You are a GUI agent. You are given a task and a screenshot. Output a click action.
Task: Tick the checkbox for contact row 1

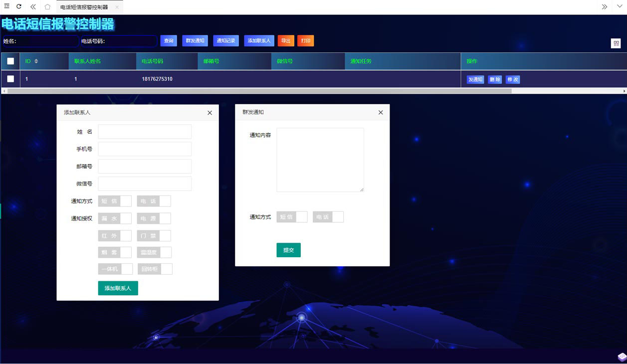[10, 79]
